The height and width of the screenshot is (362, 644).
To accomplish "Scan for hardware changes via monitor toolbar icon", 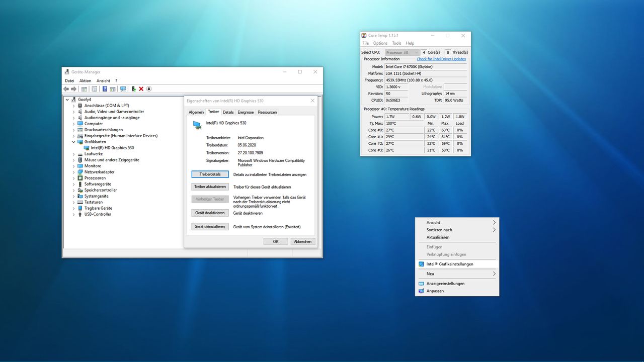I will [x=123, y=89].
